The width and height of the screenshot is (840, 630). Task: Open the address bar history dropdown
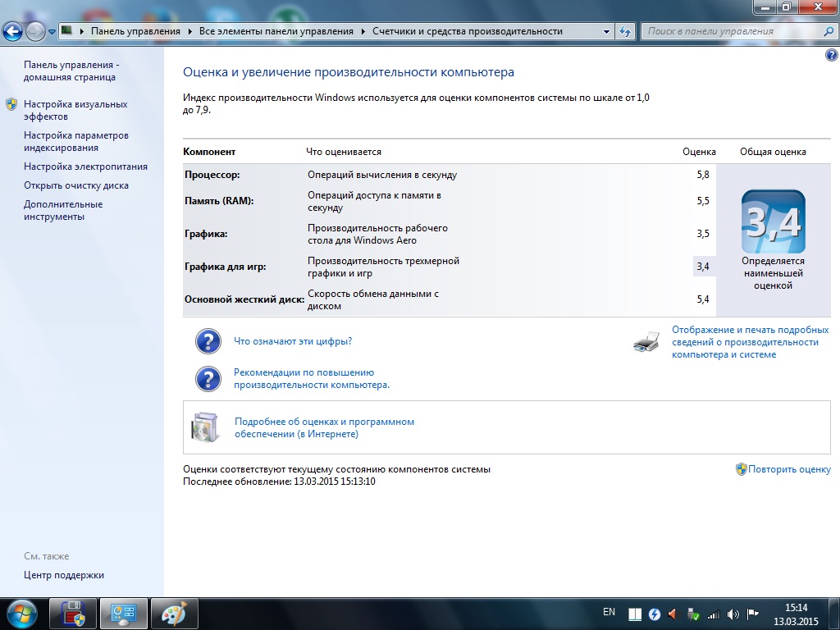(606, 31)
